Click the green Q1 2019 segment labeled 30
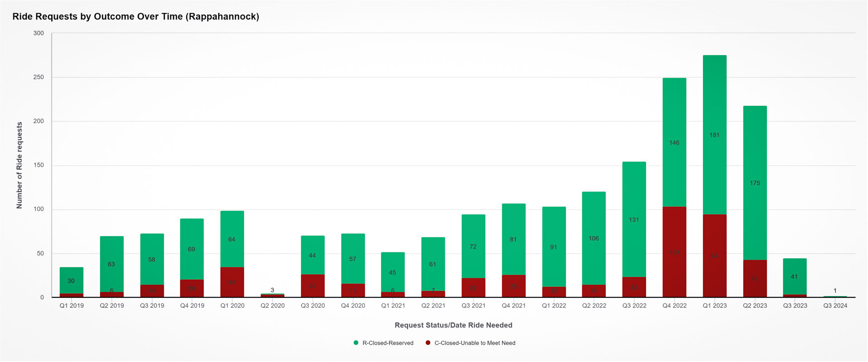The image size is (868, 362). click(x=71, y=281)
